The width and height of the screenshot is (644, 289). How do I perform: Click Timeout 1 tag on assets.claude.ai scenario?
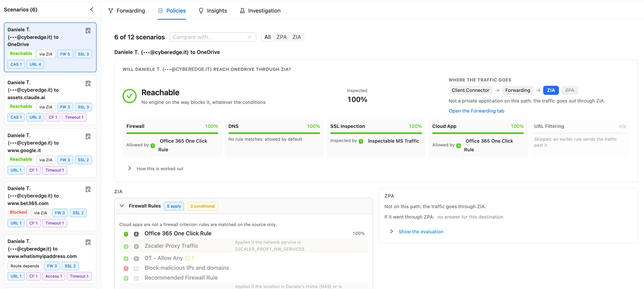[74, 117]
